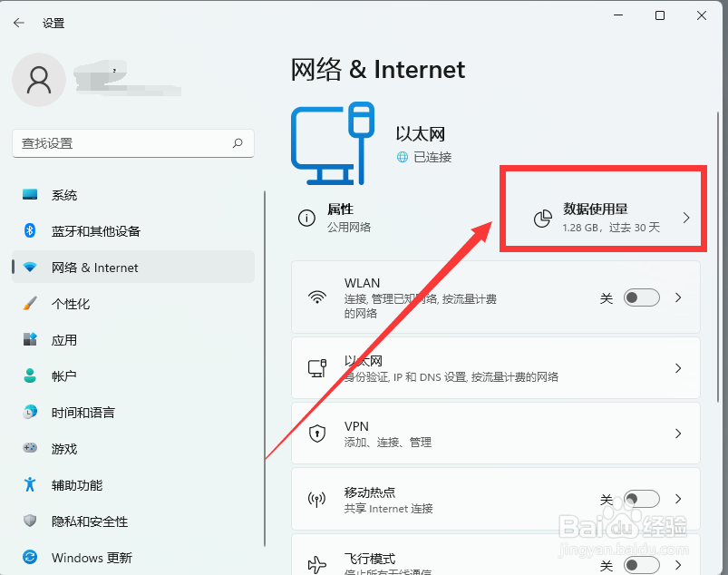Turn on 飞行模式
The image size is (728, 575).
pos(641,563)
